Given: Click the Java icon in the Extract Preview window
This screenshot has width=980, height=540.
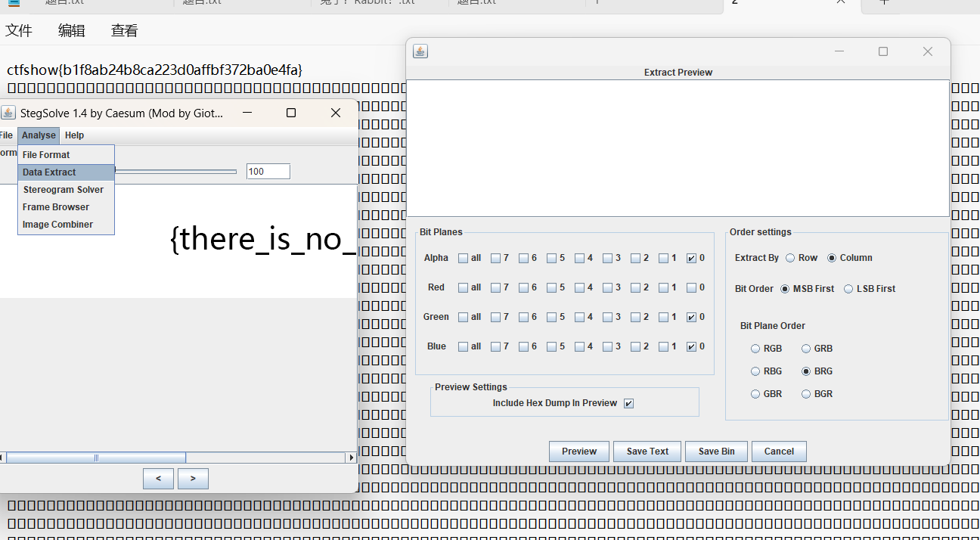Looking at the screenshot, I should pyautogui.click(x=420, y=51).
